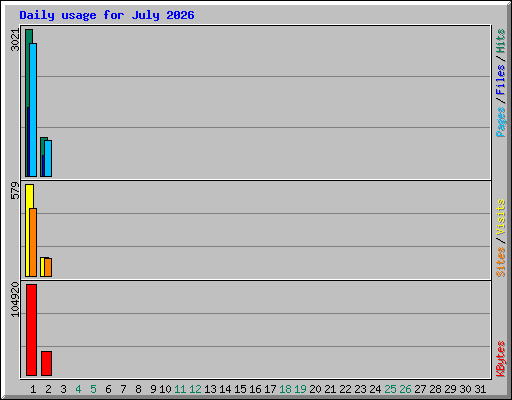512x400 pixels.
Task: Click day label 28 on the x-axis
Action: coord(435,389)
